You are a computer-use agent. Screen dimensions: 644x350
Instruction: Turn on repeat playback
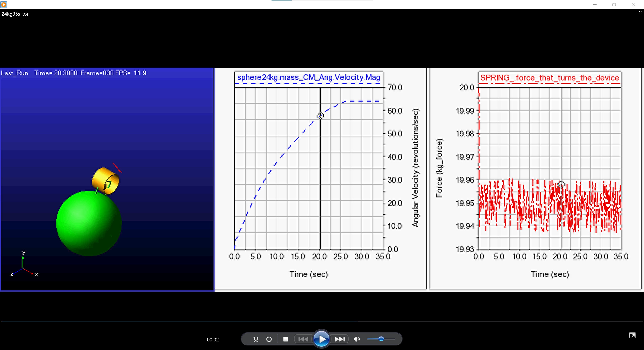[269, 339]
